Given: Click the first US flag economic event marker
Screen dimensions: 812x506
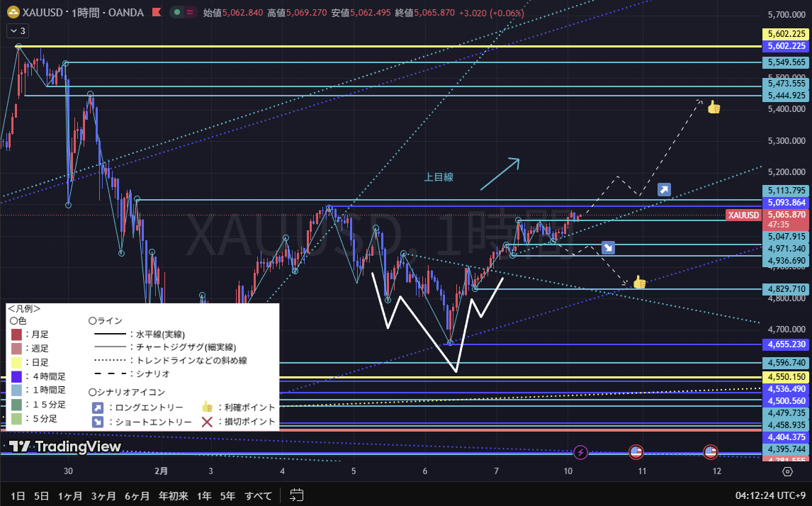Looking at the screenshot, I should 636,452.
